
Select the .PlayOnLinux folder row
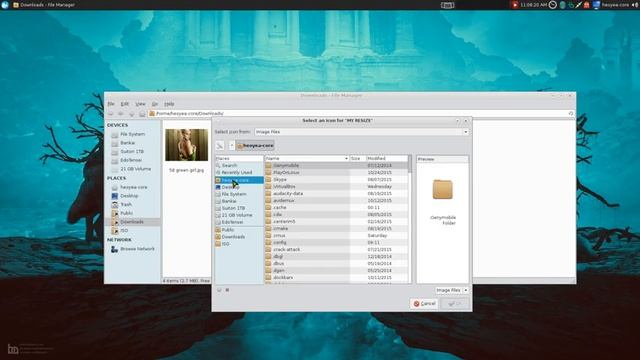pyautogui.click(x=336, y=173)
